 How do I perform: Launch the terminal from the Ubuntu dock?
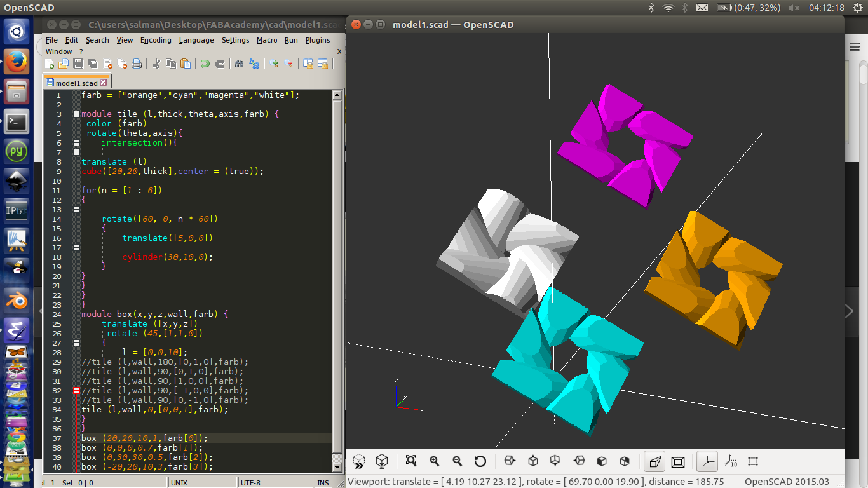pyautogui.click(x=16, y=122)
